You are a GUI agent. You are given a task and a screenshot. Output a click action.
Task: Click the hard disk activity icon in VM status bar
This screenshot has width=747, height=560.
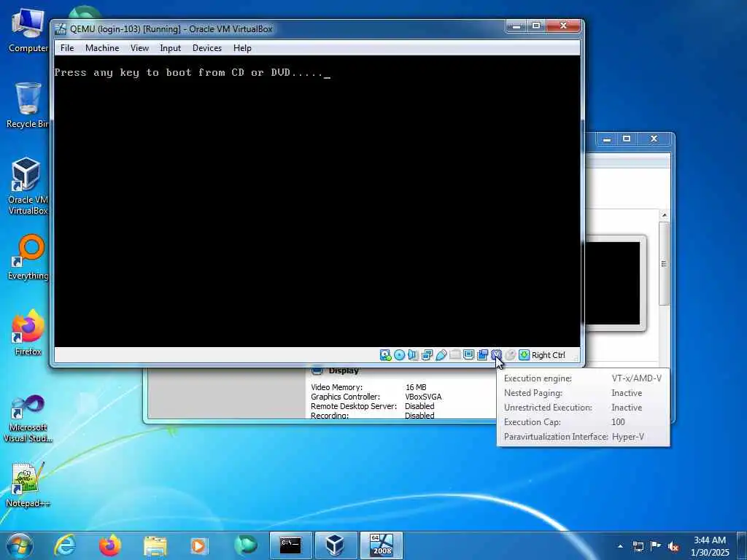[385, 355]
